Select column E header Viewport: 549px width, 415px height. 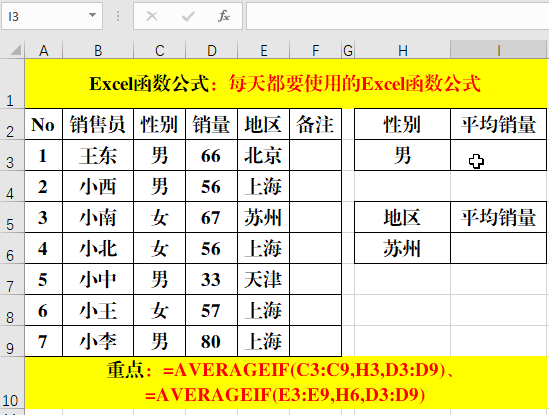point(264,50)
